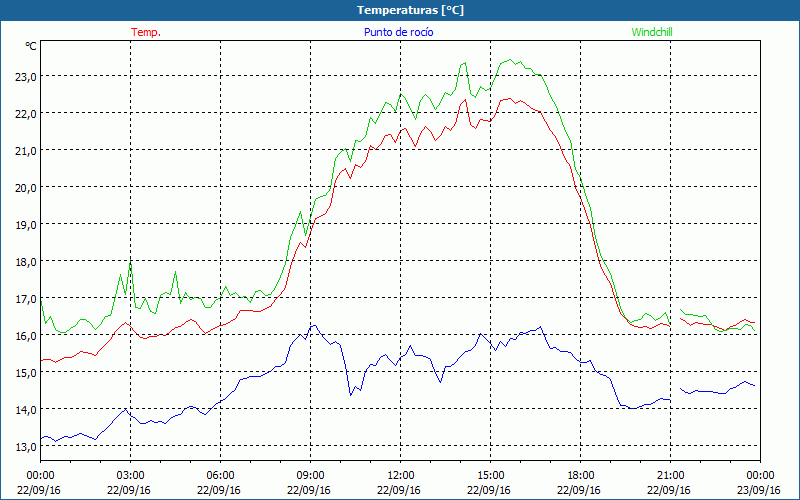Click the 06:00 time axis label

tap(220, 476)
